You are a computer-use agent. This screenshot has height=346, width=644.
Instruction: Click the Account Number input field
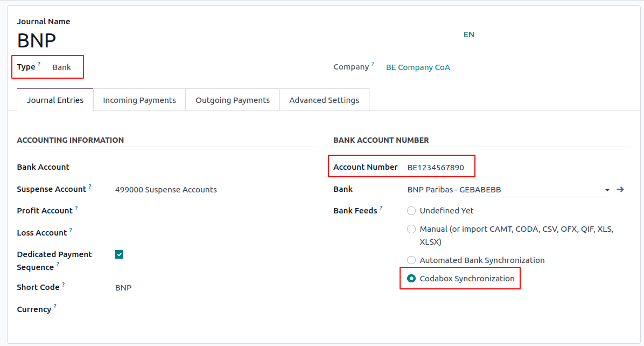point(436,168)
